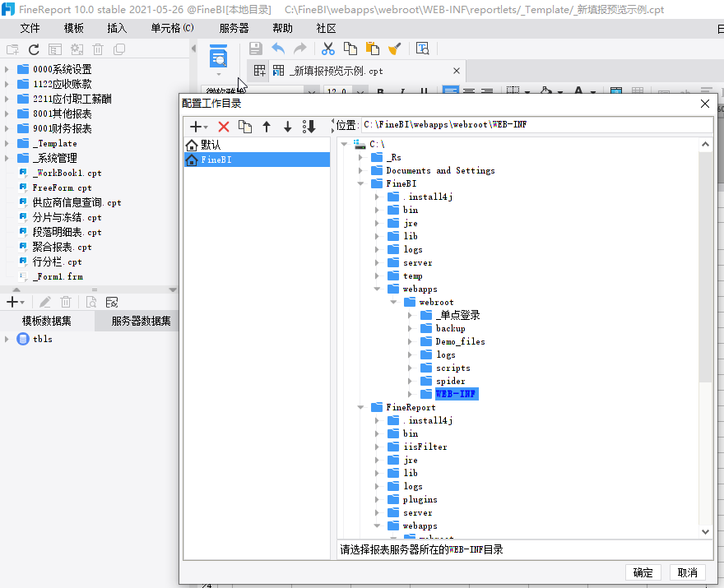The image size is (724, 588).
Task: Open the find and replace text icon
Action: pyautogui.click(x=423, y=49)
